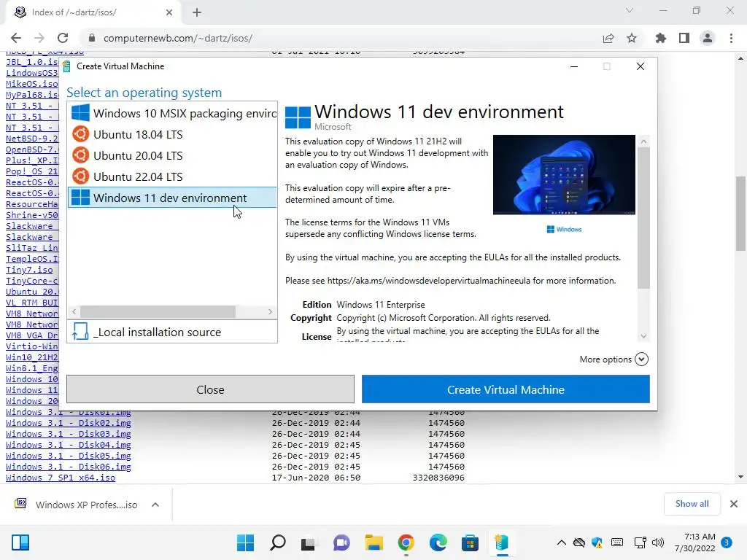Select the Index of /~dartz/isos/ tab

pyautogui.click(x=93, y=12)
